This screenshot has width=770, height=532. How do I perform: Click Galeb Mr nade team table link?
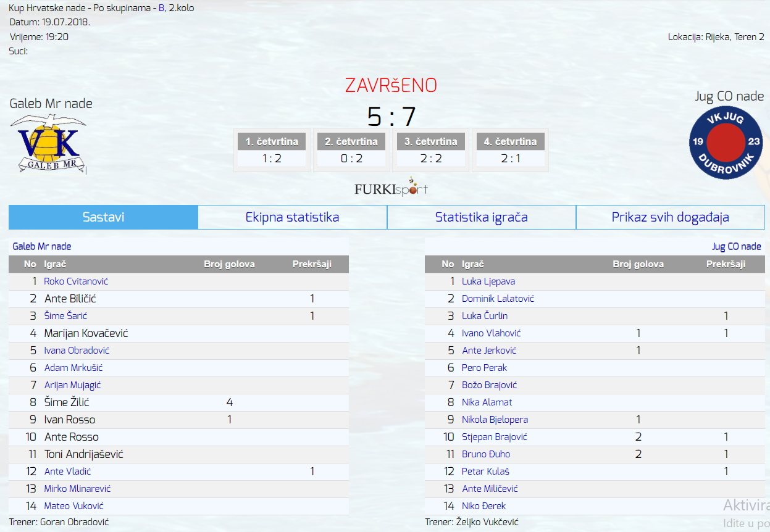pos(42,246)
